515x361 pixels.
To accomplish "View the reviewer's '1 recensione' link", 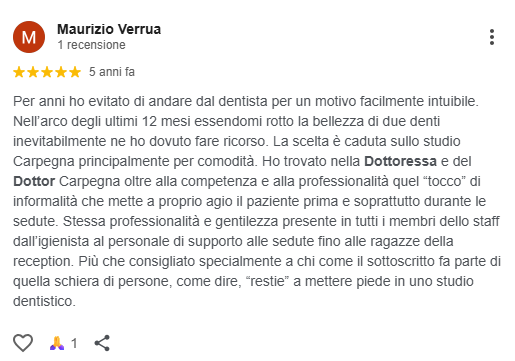I will tap(92, 45).
